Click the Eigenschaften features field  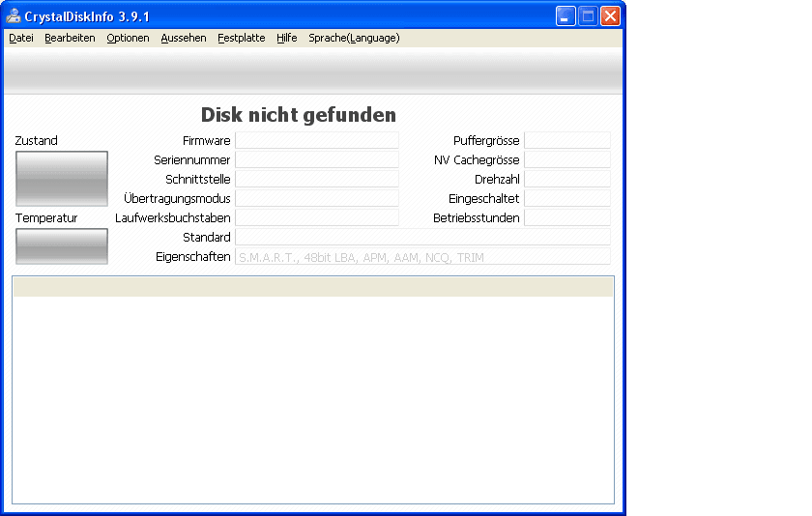pyautogui.click(x=422, y=256)
